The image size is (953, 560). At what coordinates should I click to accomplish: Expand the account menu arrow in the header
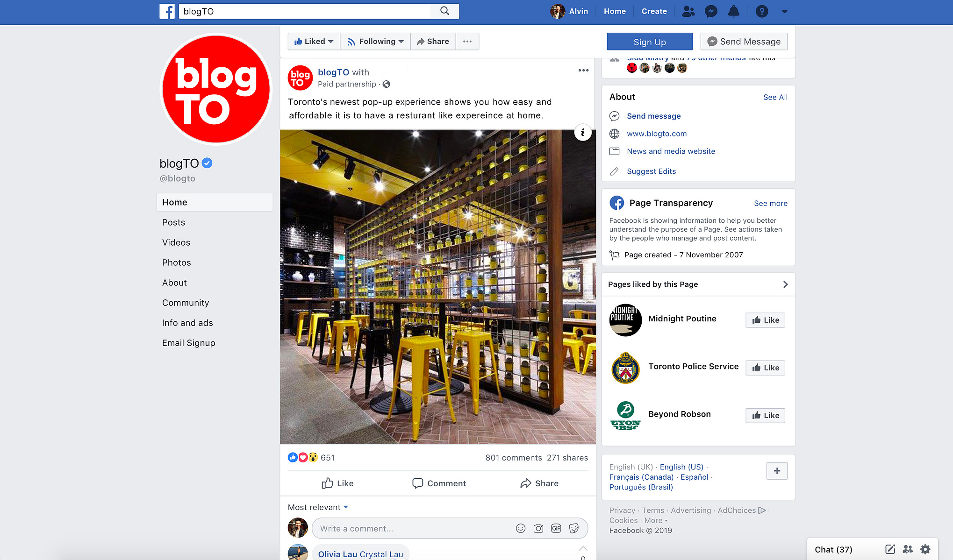coord(785,12)
